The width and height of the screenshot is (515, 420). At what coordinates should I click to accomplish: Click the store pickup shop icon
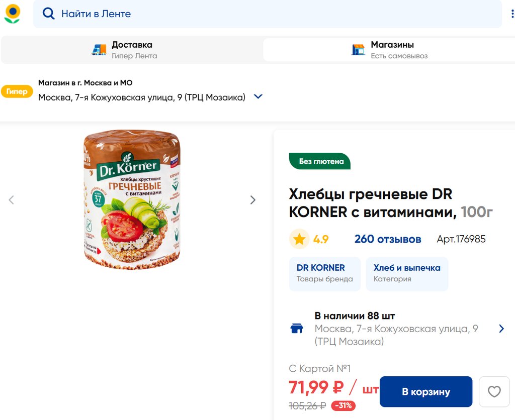[x=358, y=49]
